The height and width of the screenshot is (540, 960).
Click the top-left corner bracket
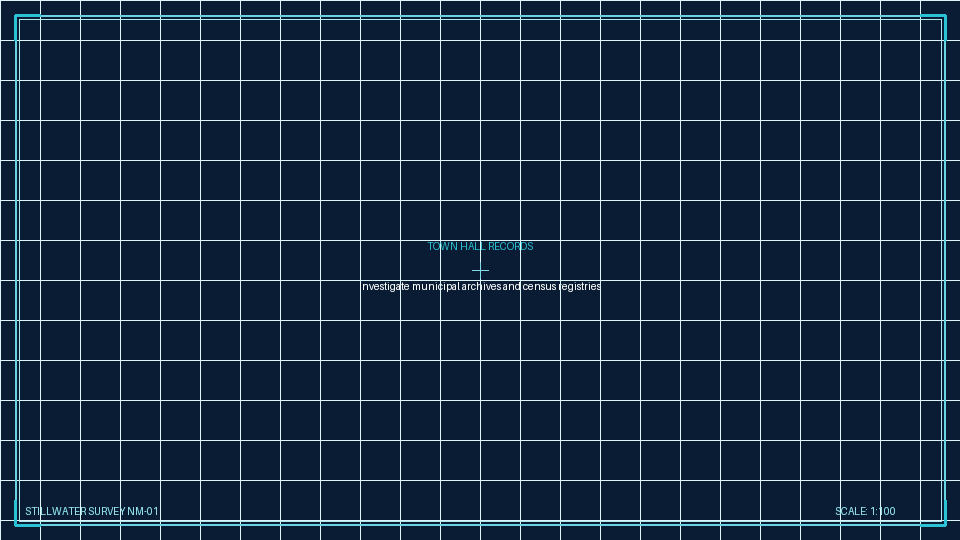(27, 27)
